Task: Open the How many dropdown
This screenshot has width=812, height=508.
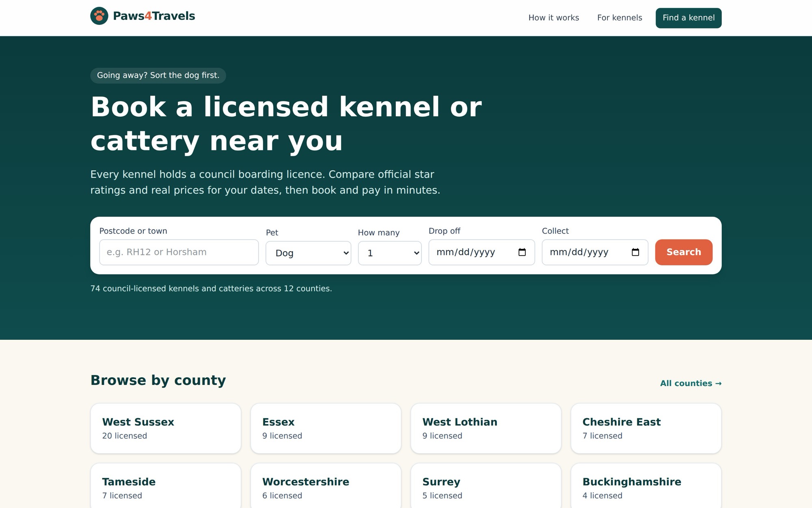Action: pos(390,253)
